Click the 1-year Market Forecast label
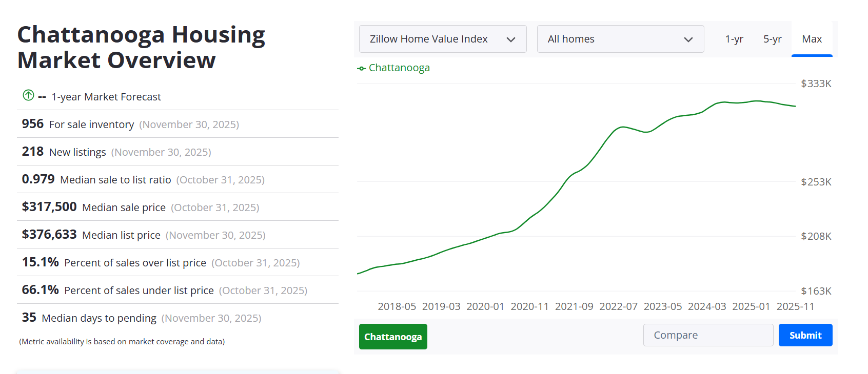Image resolution: width=868 pixels, height=374 pixels. coord(106,97)
